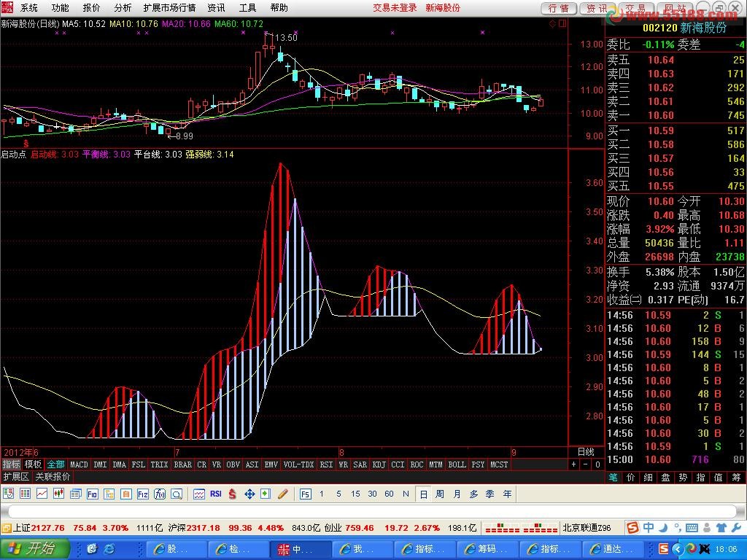Screen dimensions: 747x560
Task: Switch to 30 minute period
Action: [x=372, y=494]
